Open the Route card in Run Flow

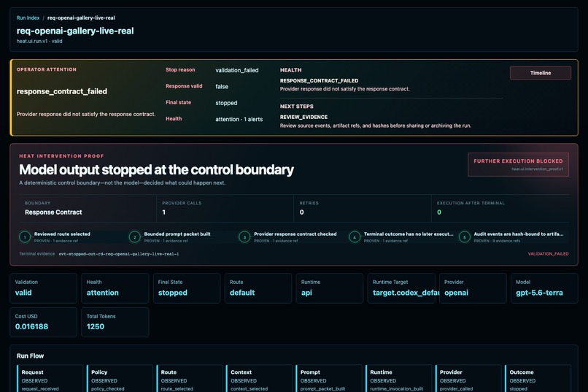click(x=189, y=378)
